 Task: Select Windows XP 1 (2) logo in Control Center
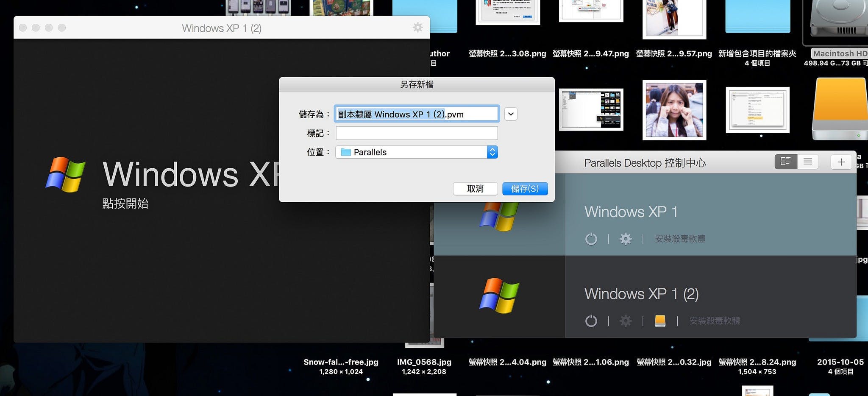(x=499, y=296)
